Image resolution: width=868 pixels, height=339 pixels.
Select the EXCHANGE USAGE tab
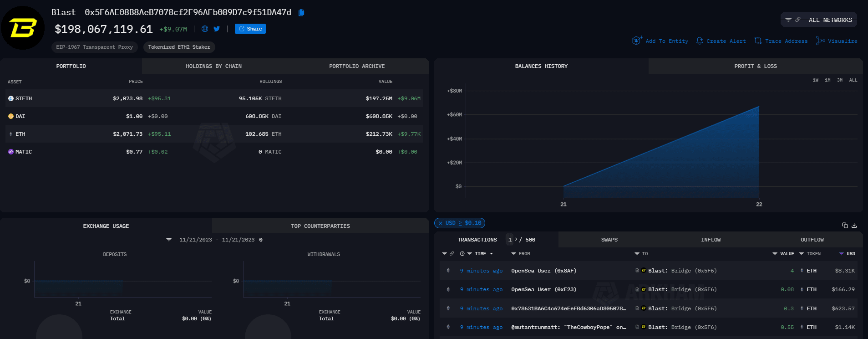click(x=106, y=226)
